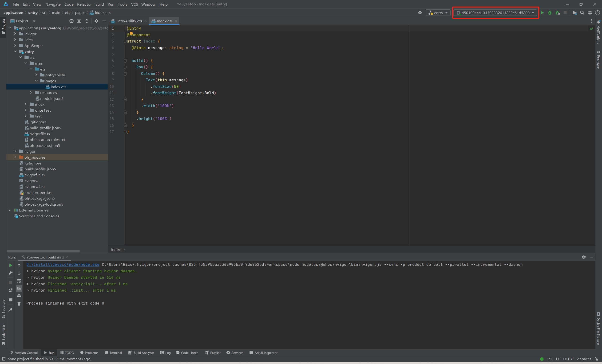Expand the .hvigor folder
Viewport: 602px width, 364px height.
[15, 34]
